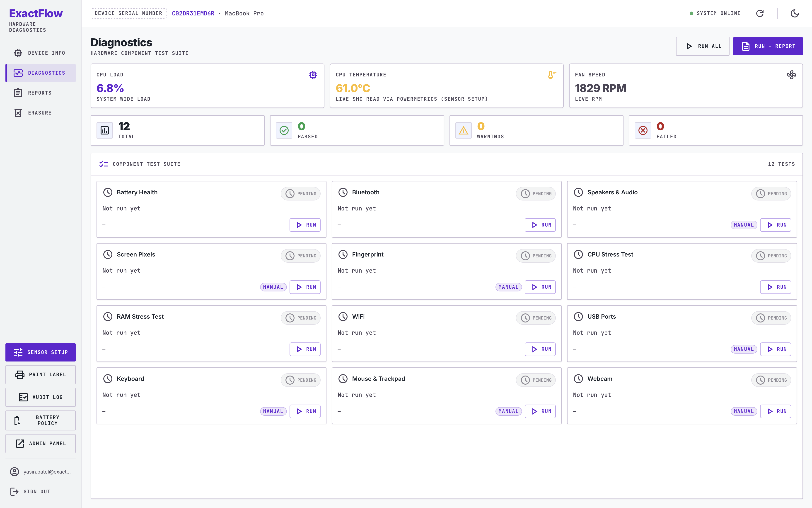Run the WiFi test
The width and height of the screenshot is (812, 508).
click(540, 349)
